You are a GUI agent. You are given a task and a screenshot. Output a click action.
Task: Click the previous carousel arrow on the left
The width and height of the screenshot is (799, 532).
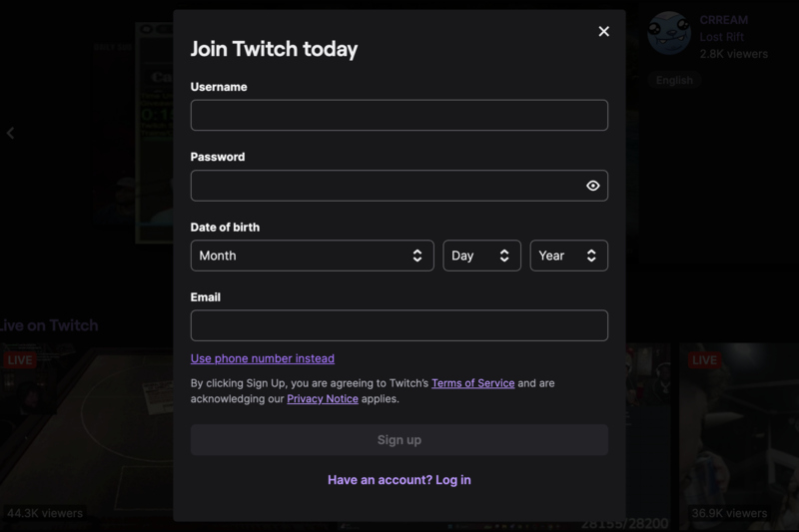coord(10,134)
